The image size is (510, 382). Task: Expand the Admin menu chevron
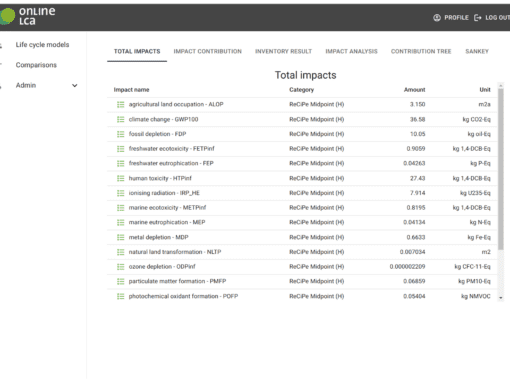(75, 86)
